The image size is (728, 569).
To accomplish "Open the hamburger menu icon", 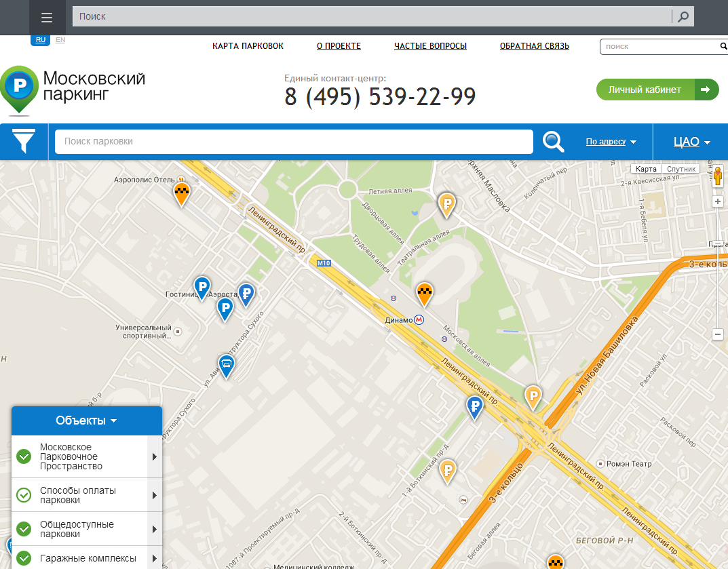I will pos(47,18).
